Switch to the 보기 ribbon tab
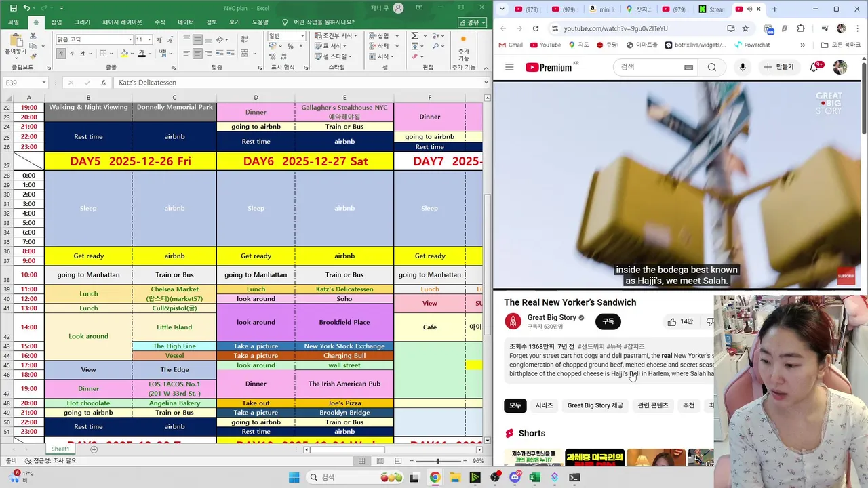The width and height of the screenshot is (868, 488). tap(234, 22)
